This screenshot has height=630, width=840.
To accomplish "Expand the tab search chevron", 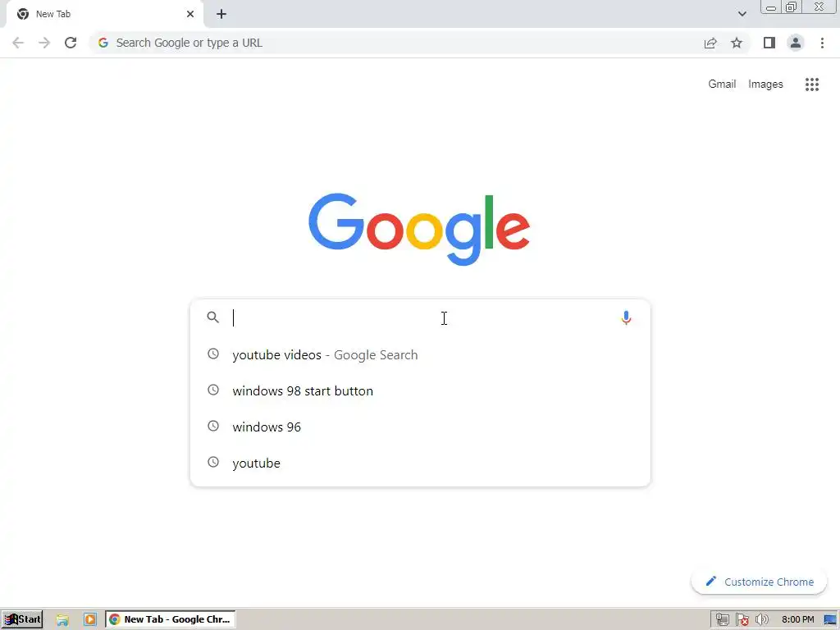I will click(742, 14).
